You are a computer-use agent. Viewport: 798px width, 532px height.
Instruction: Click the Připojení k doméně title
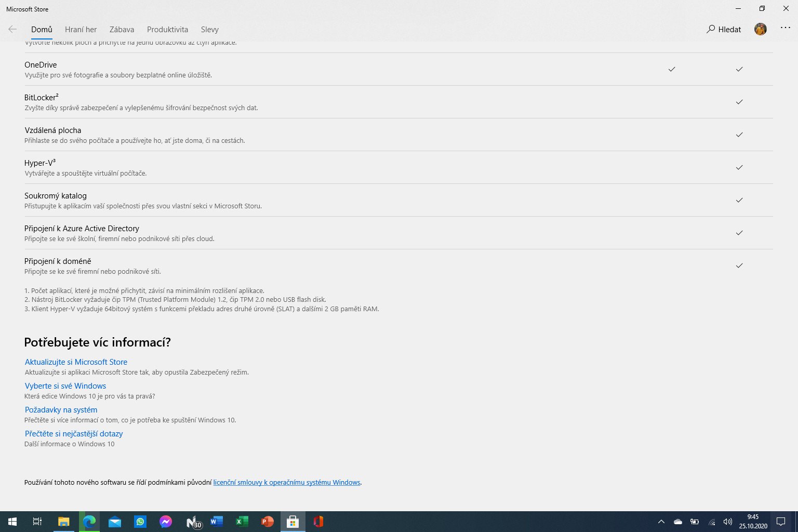pyautogui.click(x=58, y=261)
